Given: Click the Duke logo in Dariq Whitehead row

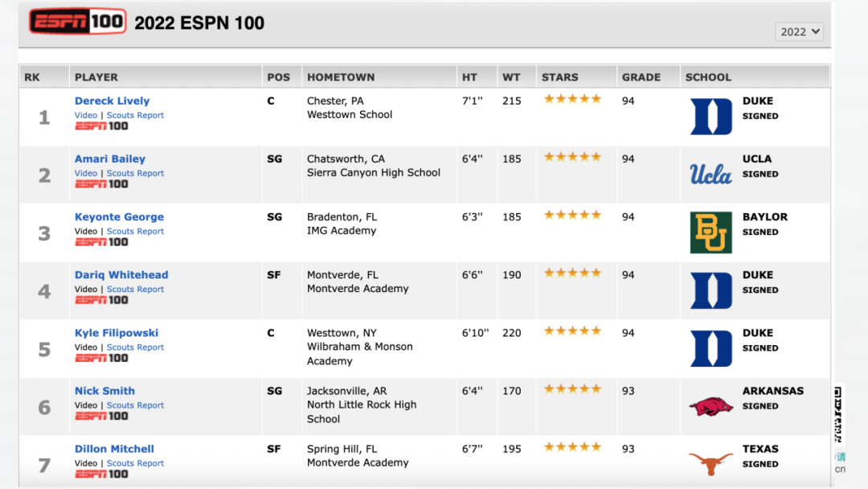Looking at the screenshot, I should coord(710,290).
